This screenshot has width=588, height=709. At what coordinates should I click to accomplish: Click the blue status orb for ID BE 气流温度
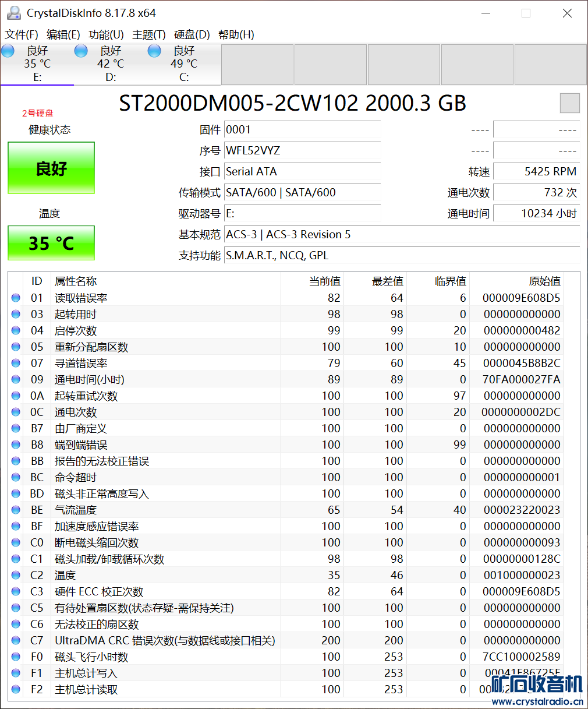pyautogui.click(x=15, y=510)
